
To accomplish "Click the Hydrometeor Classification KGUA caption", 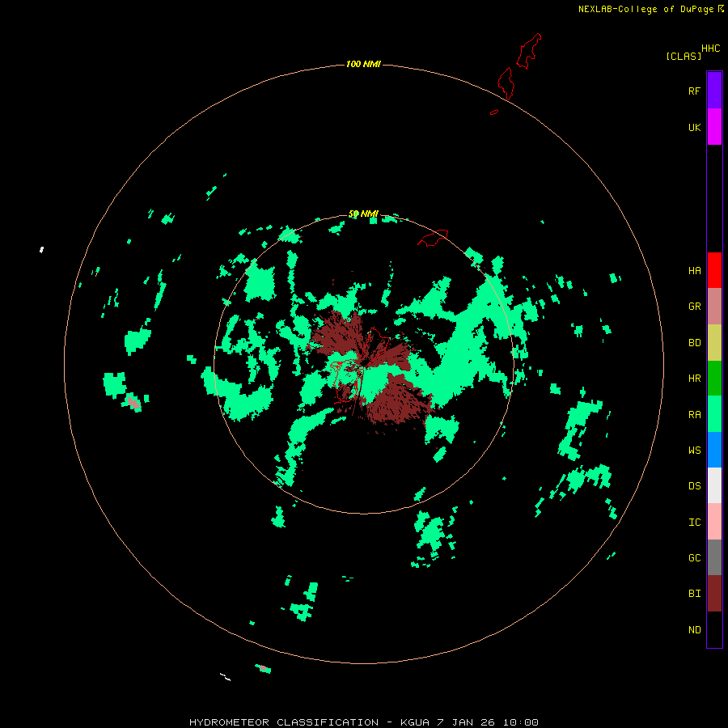I will tap(363, 722).
